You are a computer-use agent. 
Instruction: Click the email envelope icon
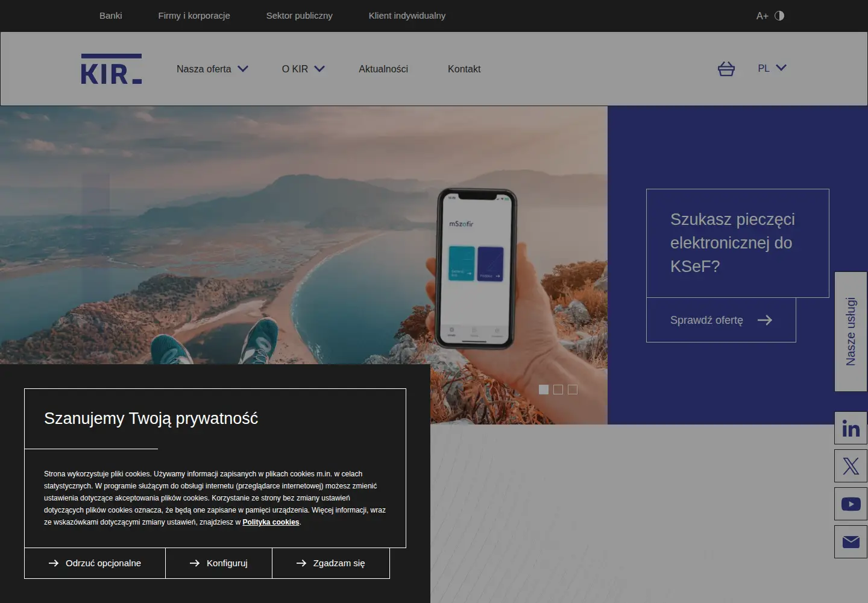pos(851,542)
